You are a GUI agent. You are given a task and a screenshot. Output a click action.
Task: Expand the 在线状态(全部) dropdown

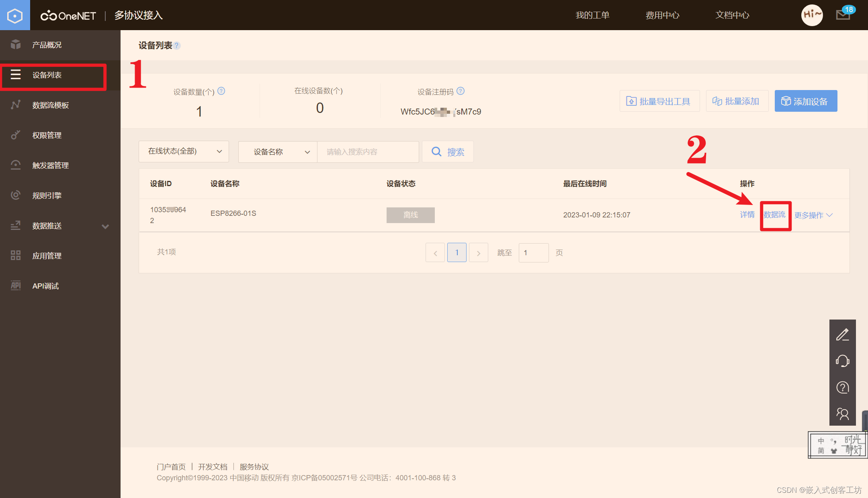(183, 152)
